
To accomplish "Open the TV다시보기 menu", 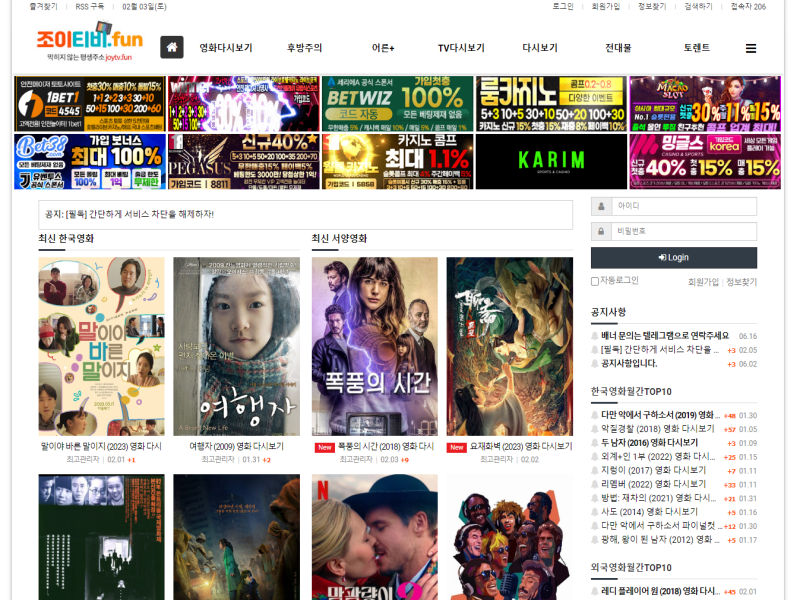I will pos(461,48).
